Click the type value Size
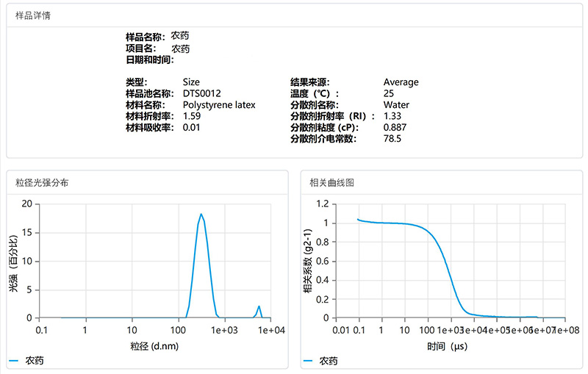The height and width of the screenshot is (374, 588). pyautogui.click(x=191, y=82)
